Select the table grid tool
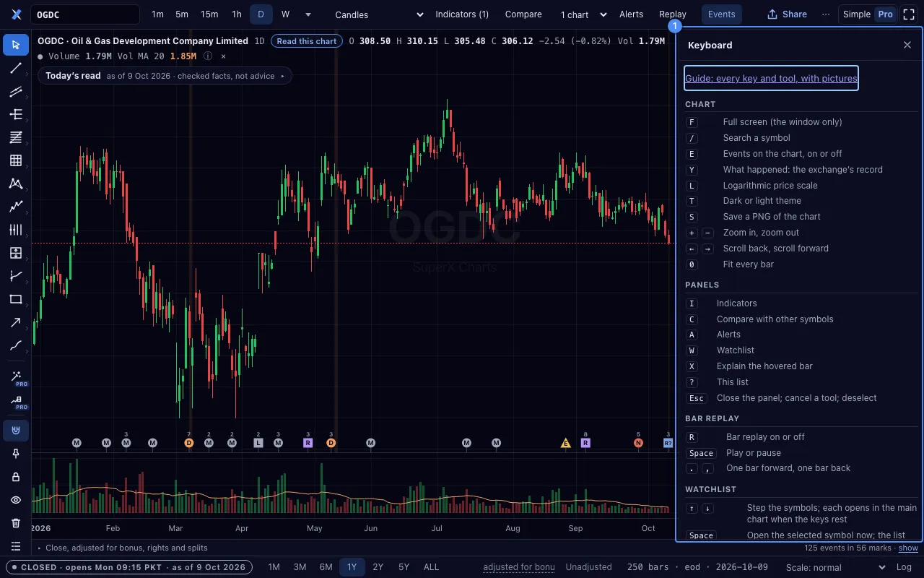This screenshot has height=578, width=924. click(16, 160)
